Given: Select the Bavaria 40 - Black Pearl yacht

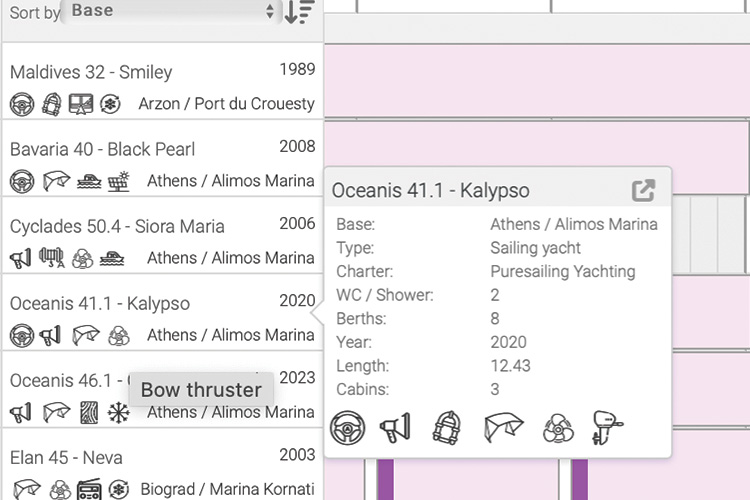Looking at the screenshot, I should click(x=102, y=149).
